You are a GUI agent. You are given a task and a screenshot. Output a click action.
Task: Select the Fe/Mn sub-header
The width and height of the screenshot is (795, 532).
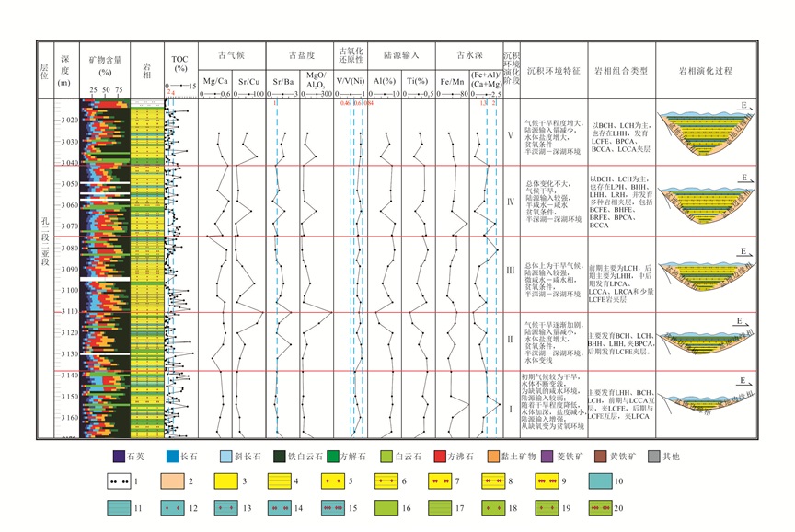click(453, 81)
